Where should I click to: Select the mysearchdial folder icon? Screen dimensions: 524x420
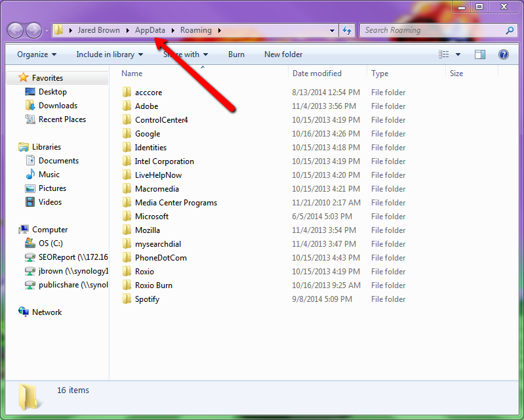[127, 243]
